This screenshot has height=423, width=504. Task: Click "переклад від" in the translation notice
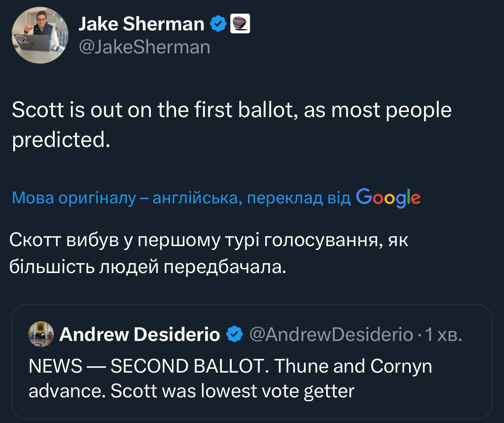[x=299, y=198]
